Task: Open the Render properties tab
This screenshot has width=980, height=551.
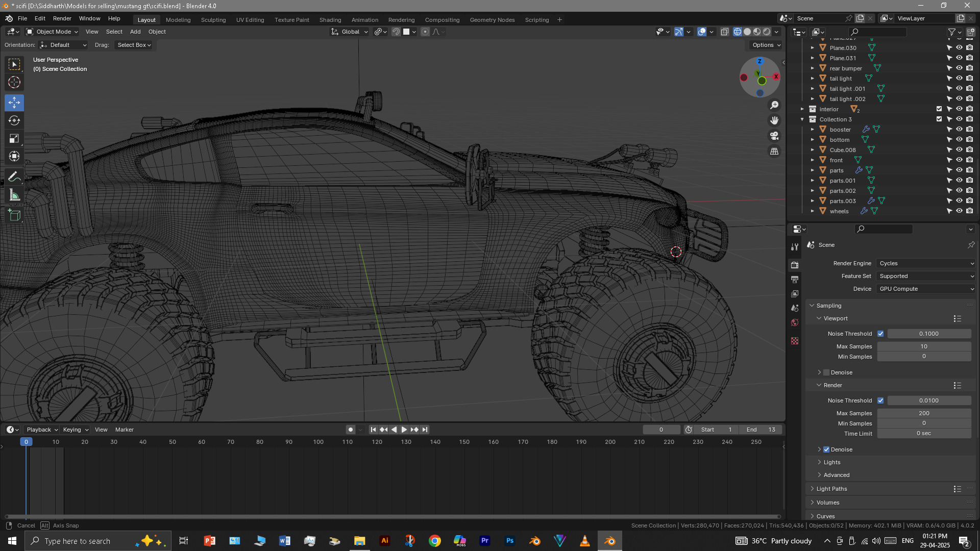Action: 795,265
